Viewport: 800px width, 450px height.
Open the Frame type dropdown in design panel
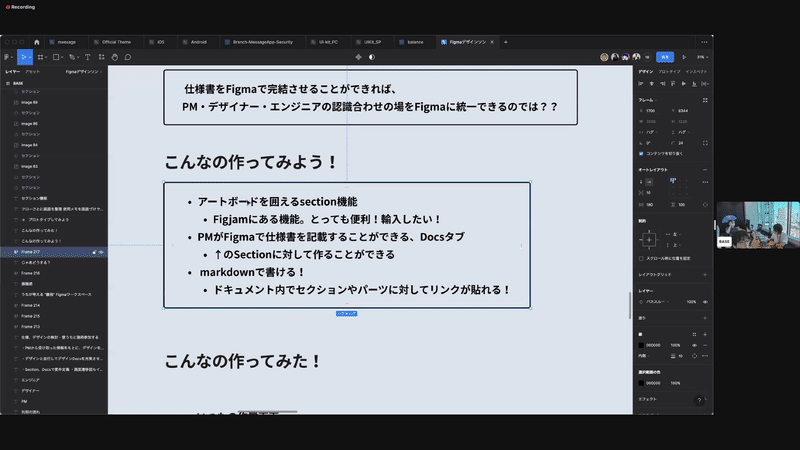pos(647,100)
